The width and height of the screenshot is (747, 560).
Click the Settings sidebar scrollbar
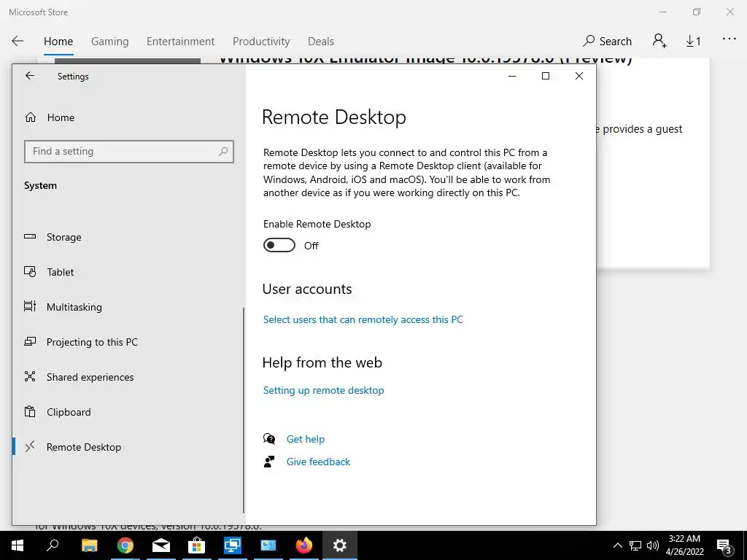[x=244, y=410]
